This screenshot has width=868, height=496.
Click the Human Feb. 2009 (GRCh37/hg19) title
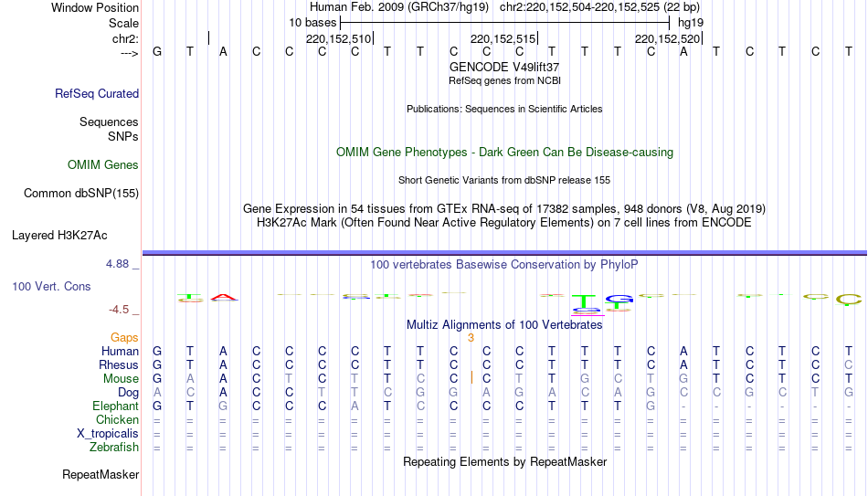pyautogui.click(x=399, y=7)
